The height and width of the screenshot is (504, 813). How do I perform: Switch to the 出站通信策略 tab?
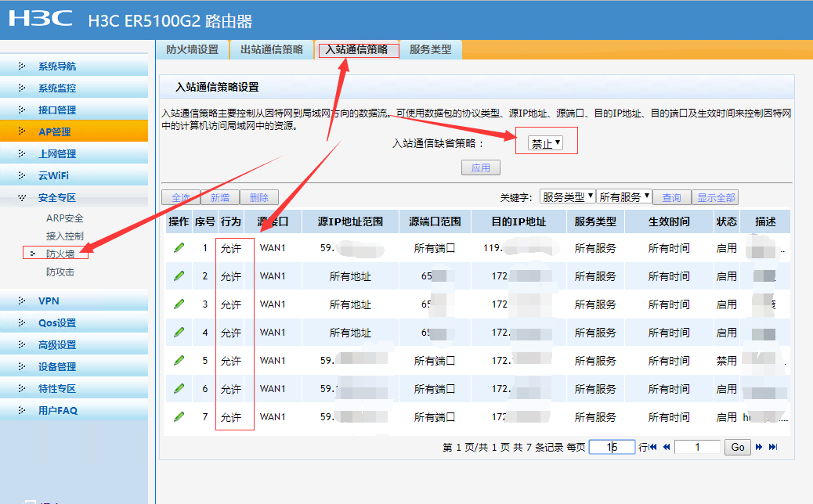pyautogui.click(x=272, y=50)
